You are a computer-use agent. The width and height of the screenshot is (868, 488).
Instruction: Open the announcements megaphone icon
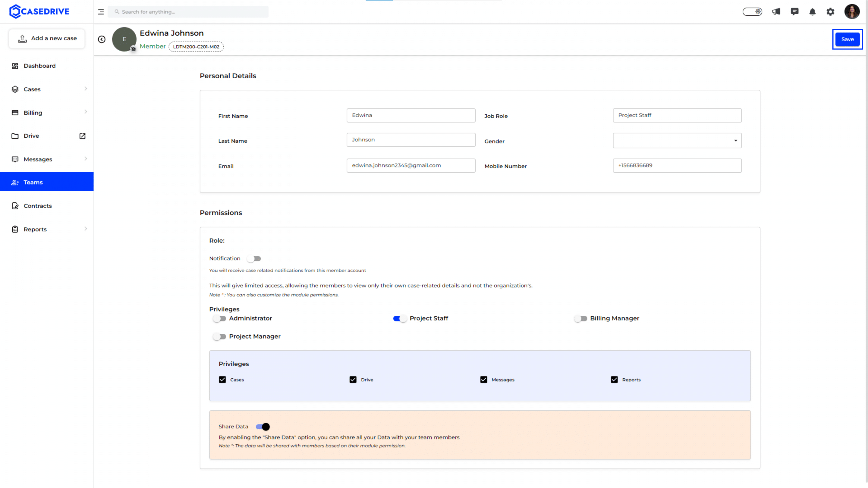coord(776,12)
